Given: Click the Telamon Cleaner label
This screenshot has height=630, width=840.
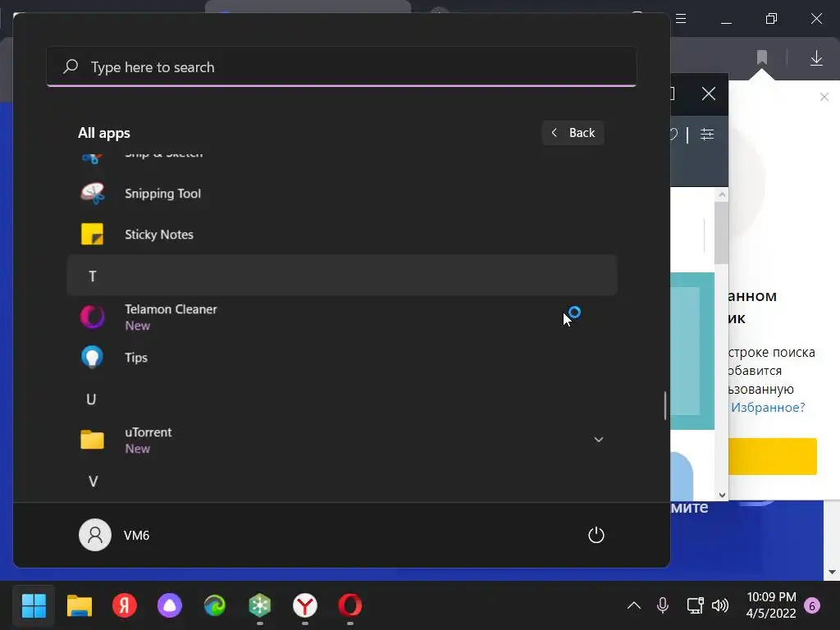Looking at the screenshot, I should pos(171,309).
